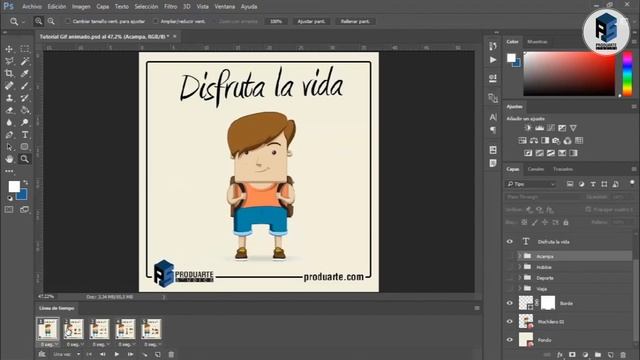Show the Hobbie group visibility
Screen dimensions: 640x360
point(510,267)
